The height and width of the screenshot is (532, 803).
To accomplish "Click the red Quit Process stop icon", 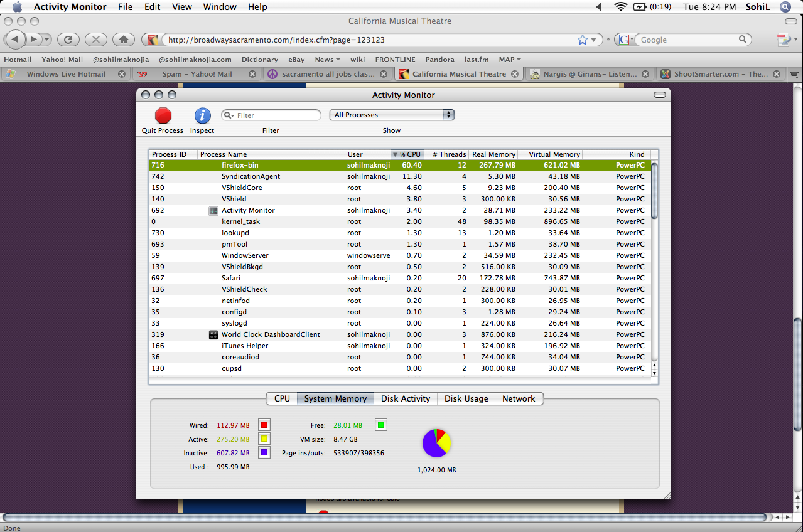I will (163, 115).
